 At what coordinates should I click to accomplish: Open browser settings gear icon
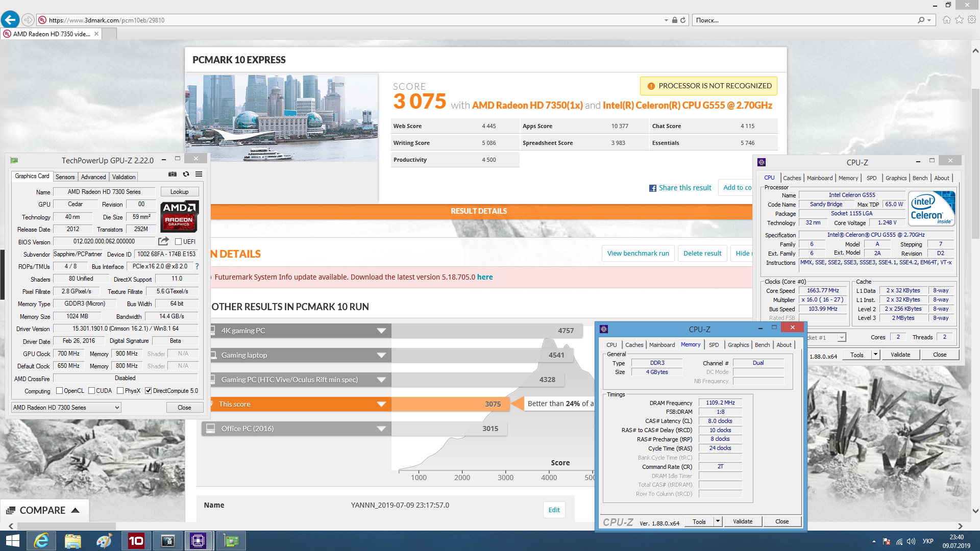click(x=972, y=20)
